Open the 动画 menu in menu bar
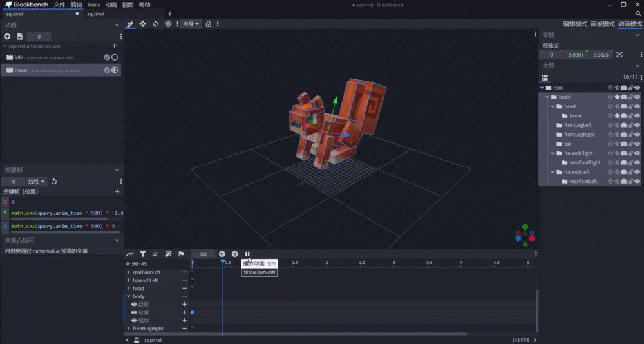The height and width of the screenshot is (344, 644). (x=111, y=5)
